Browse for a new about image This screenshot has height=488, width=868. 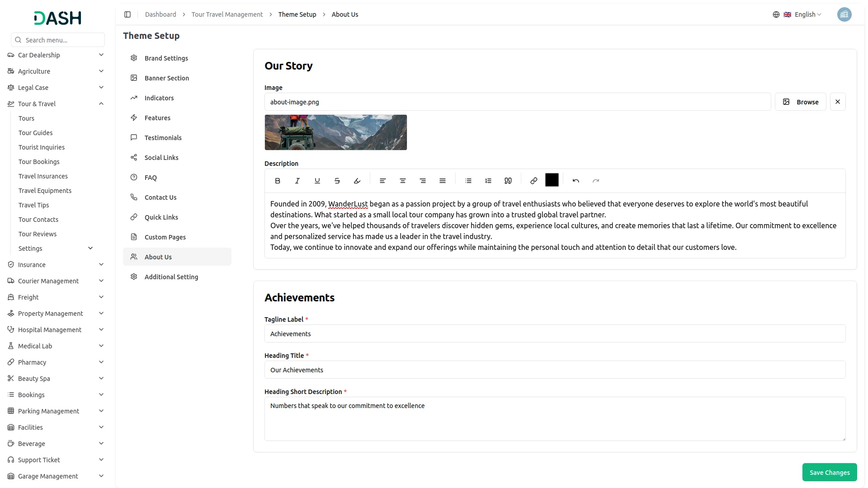coord(800,102)
